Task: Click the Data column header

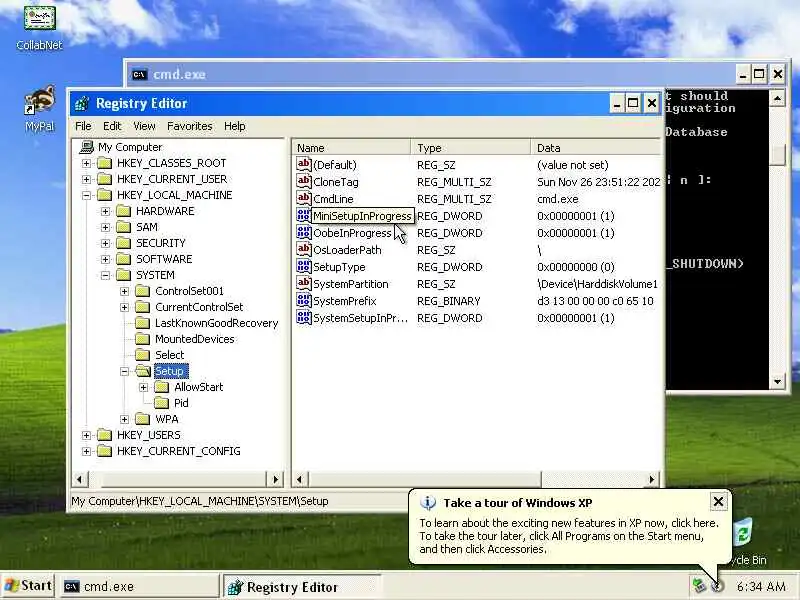Action: pos(595,148)
